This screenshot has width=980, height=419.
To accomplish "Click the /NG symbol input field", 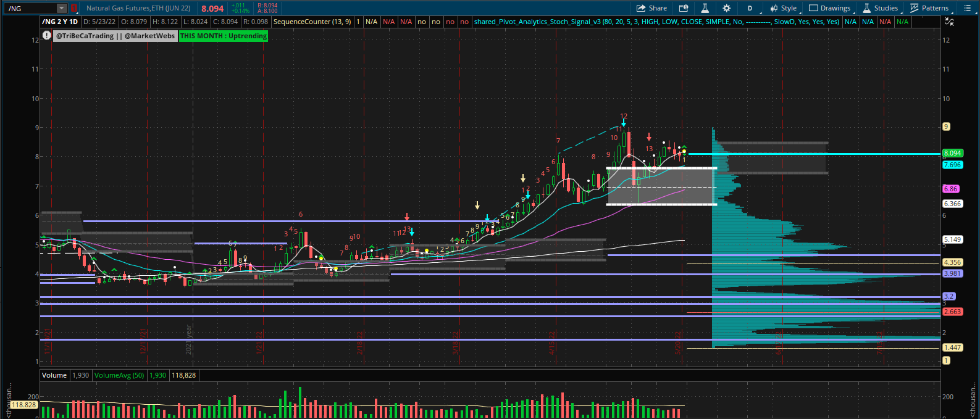I will 31,8.
